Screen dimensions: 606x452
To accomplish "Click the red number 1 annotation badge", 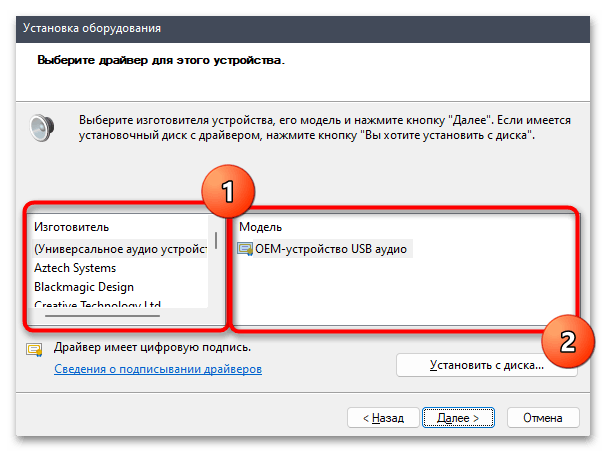I will tap(228, 191).
